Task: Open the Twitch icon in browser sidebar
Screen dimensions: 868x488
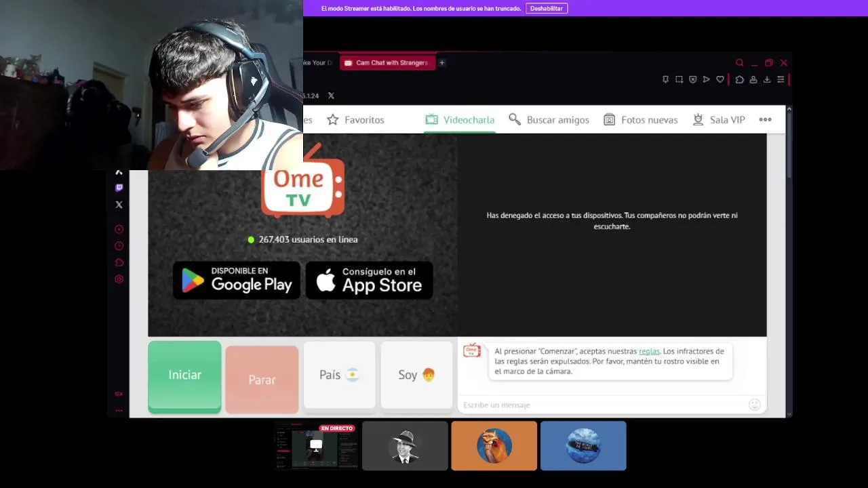Action: pyautogui.click(x=119, y=188)
